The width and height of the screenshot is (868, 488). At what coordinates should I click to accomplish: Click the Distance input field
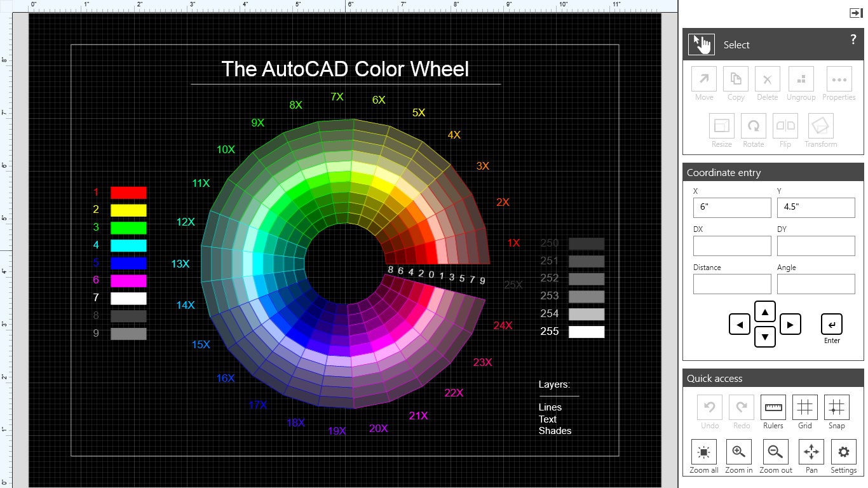click(x=731, y=283)
